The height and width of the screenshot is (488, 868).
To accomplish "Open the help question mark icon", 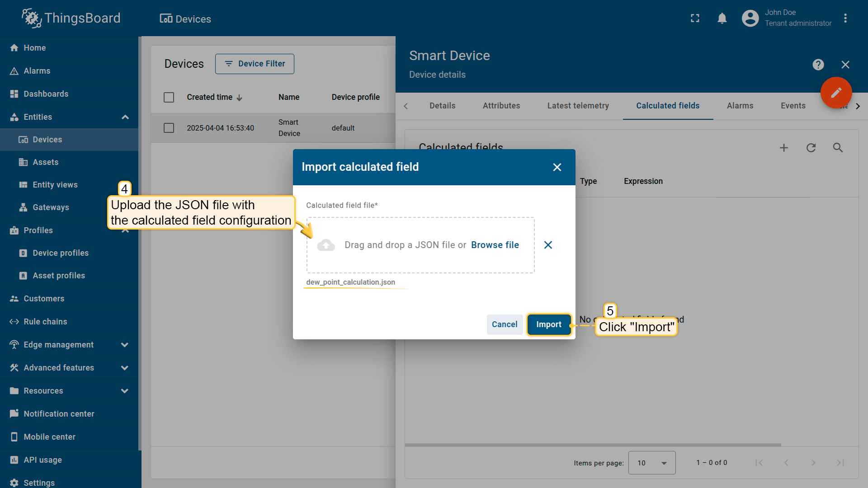I will [818, 65].
